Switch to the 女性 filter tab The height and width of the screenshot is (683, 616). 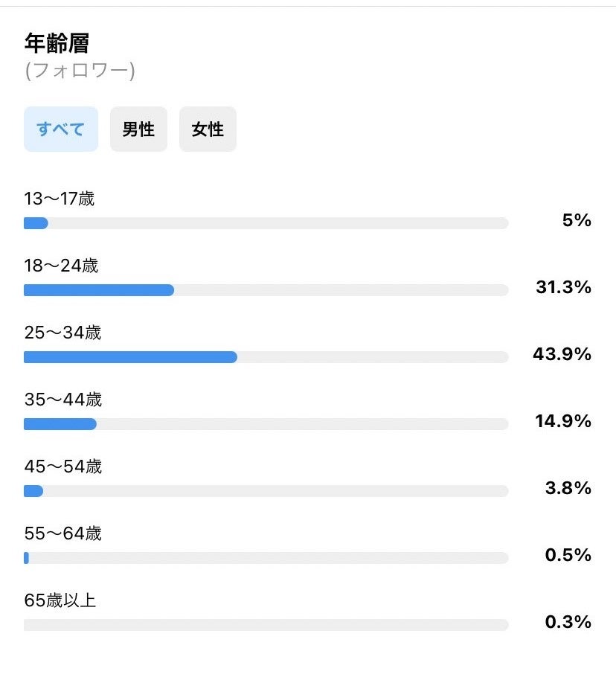click(x=208, y=129)
